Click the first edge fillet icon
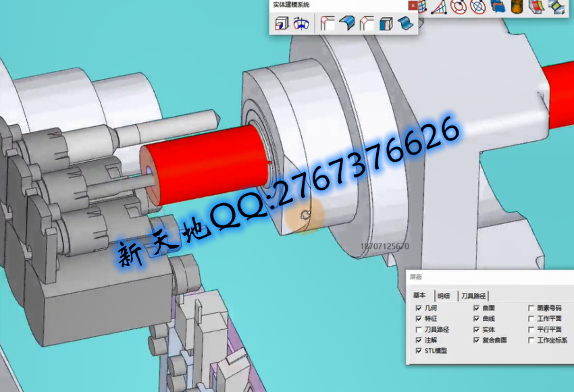Image resolution: width=574 pixels, height=392 pixels. coord(328,24)
